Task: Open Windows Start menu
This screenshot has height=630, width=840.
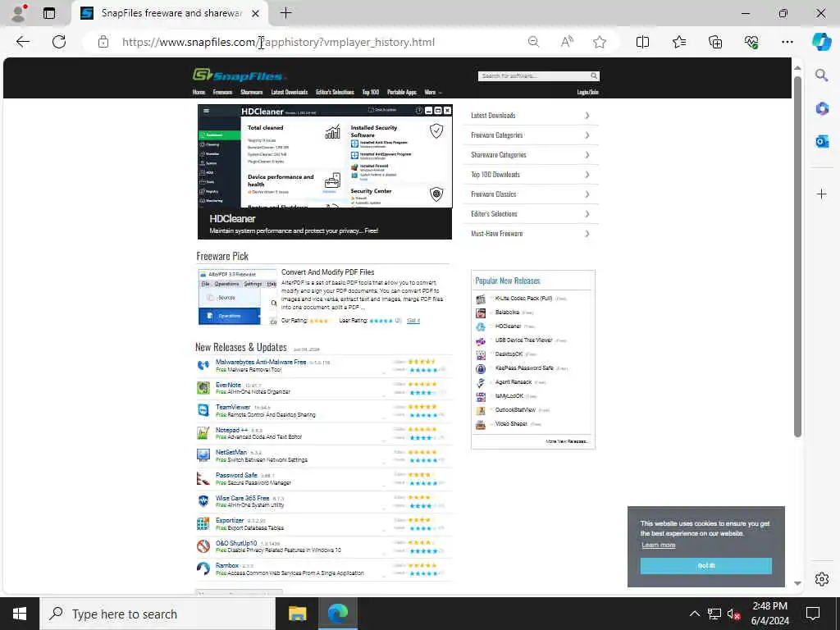Action: pyautogui.click(x=20, y=614)
